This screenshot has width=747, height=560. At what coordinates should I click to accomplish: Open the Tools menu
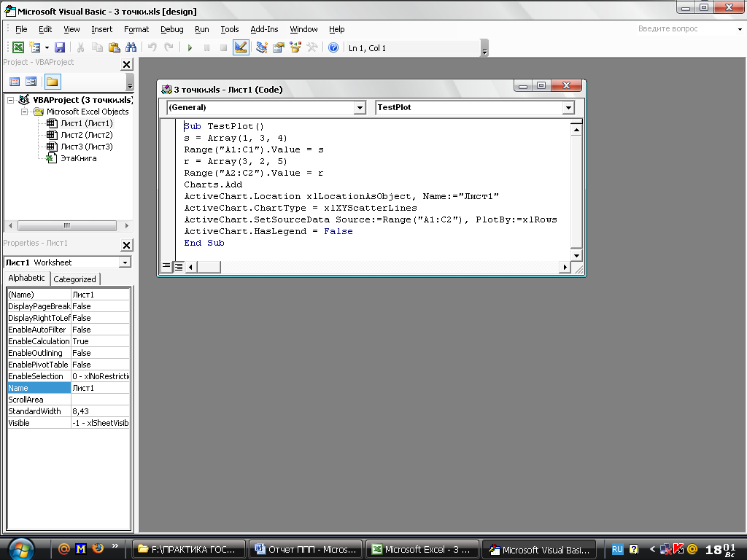230,29
